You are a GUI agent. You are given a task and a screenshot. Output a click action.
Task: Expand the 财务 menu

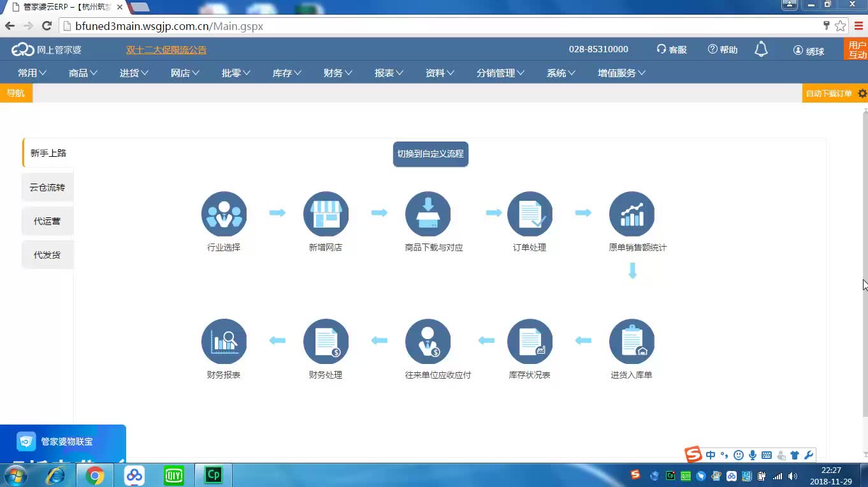click(338, 73)
